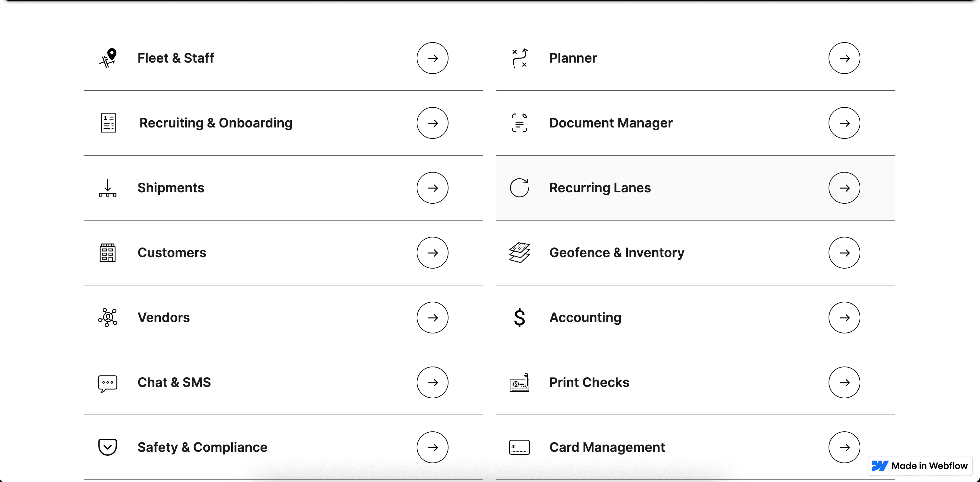The width and height of the screenshot is (980, 482).
Task: Click the Safety & Compliance shield icon
Action: pyautogui.click(x=108, y=447)
